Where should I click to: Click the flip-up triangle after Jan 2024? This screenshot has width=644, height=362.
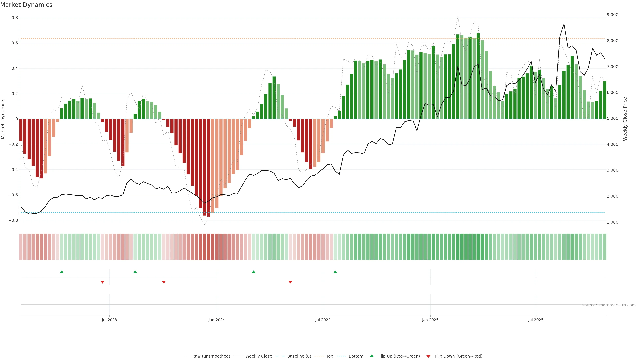point(254,272)
